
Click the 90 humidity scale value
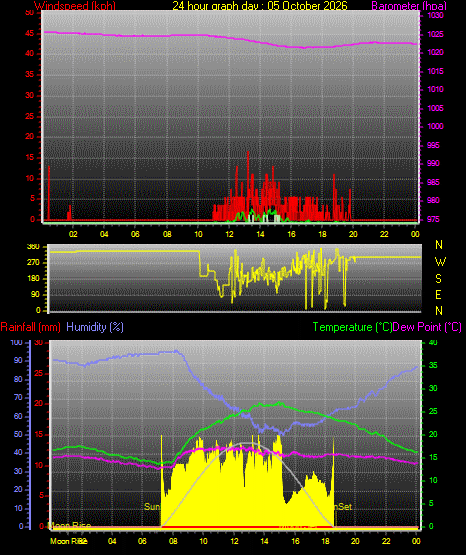(18, 360)
